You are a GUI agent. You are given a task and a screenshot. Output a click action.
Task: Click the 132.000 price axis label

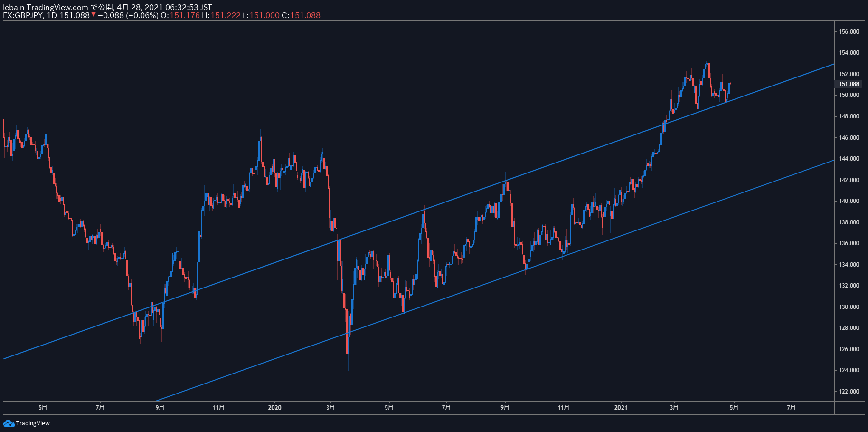849,286
